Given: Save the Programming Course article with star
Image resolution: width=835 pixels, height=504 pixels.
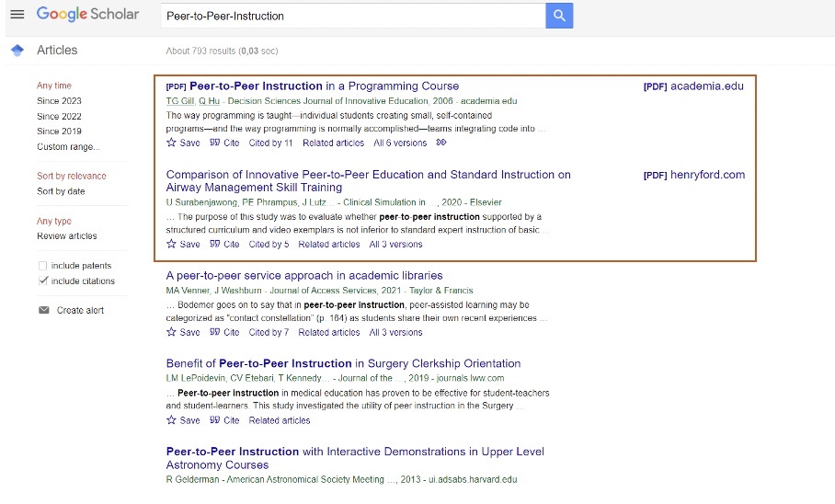Looking at the screenshot, I should (183, 143).
